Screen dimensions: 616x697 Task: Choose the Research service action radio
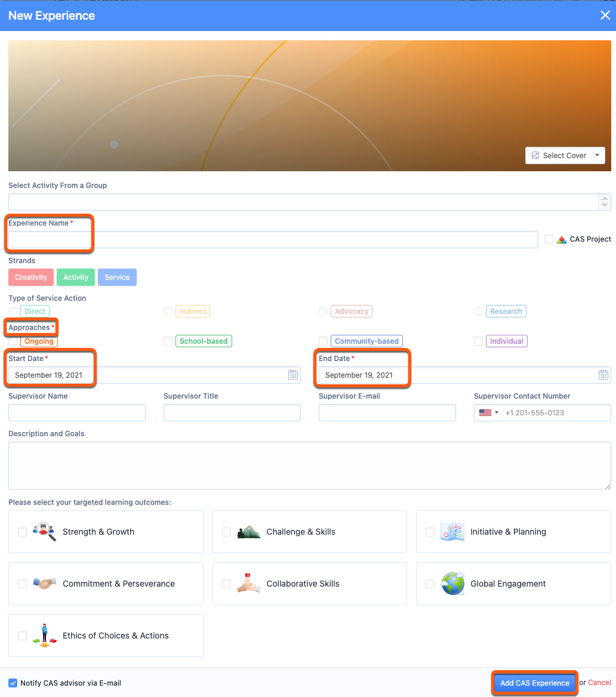[x=479, y=311]
